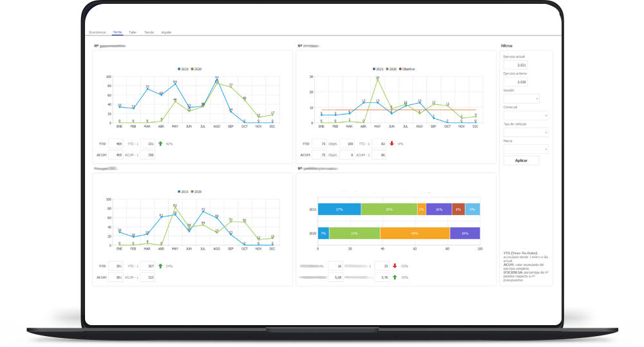Edit the Ejercicio anterior field
Image resolution: width=644 pixels, height=347 pixels.
coord(515,82)
